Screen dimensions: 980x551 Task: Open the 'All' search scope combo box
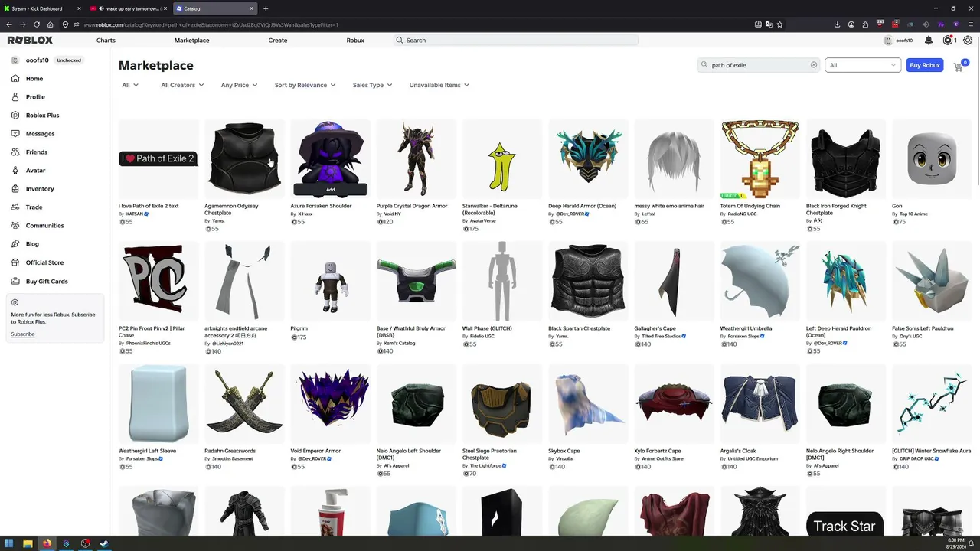[x=862, y=65]
